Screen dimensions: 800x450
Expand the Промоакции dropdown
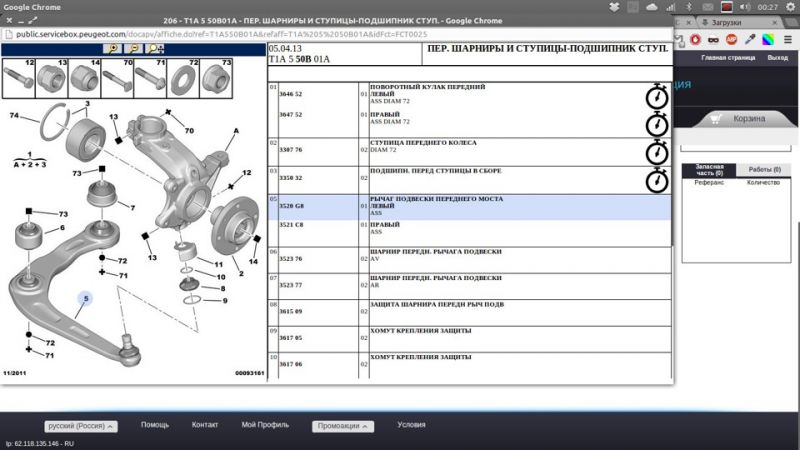tap(343, 426)
